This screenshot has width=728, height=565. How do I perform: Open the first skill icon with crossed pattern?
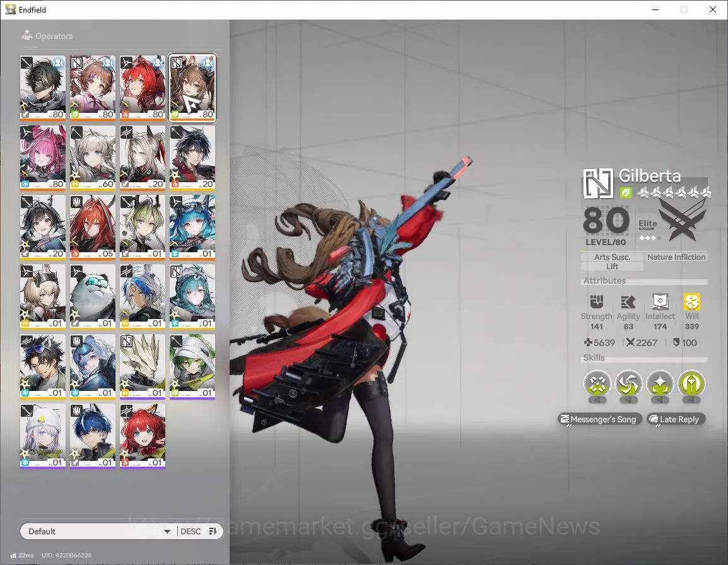click(x=597, y=384)
